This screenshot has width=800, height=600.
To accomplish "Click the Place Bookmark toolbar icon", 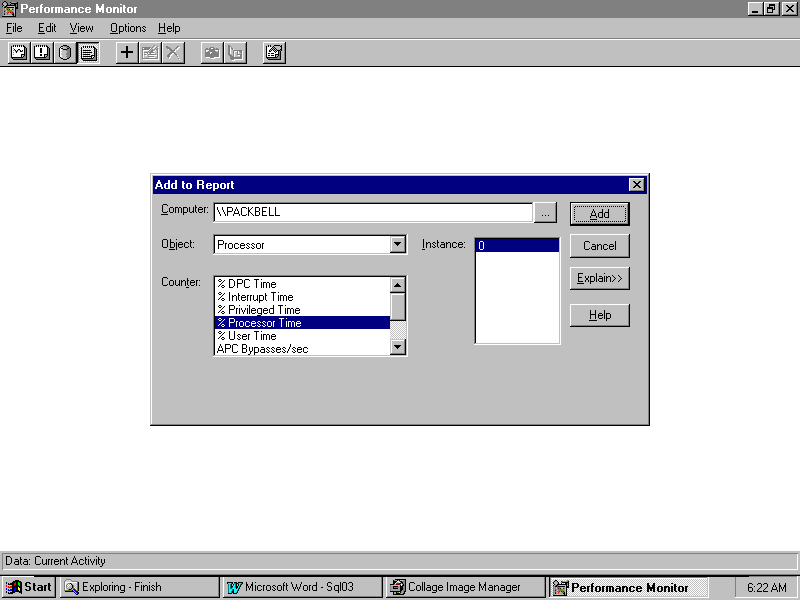I will [236, 53].
